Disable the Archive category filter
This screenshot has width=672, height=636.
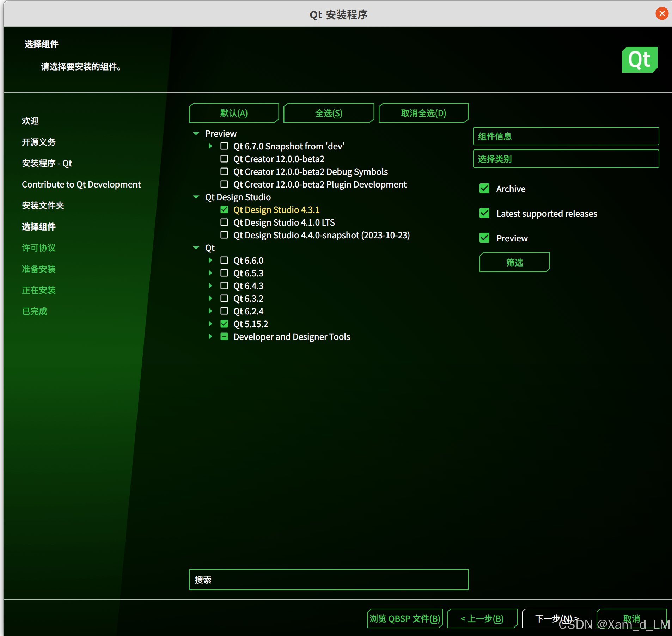(x=484, y=189)
